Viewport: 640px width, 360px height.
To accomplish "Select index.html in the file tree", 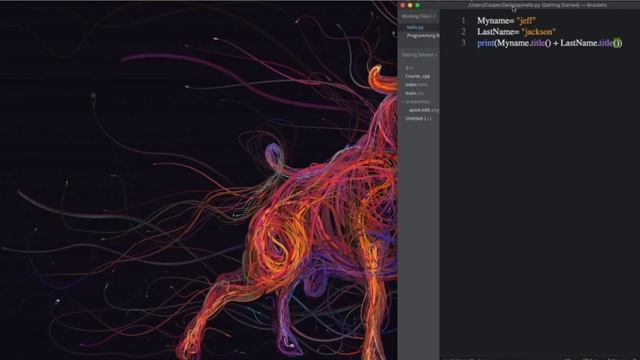I will click(416, 84).
